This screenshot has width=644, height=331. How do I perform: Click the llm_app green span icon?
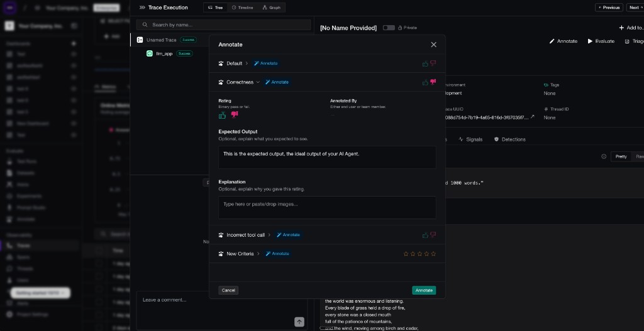pyautogui.click(x=150, y=54)
